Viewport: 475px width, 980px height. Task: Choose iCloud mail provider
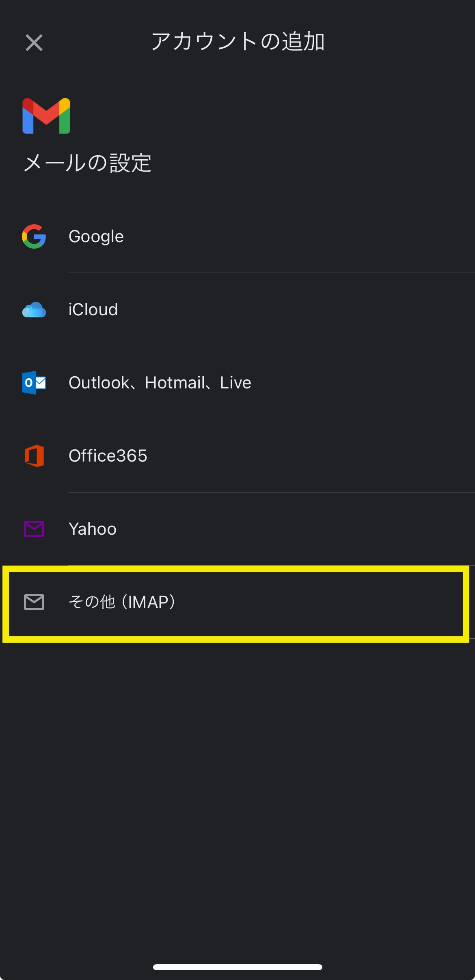[x=237, y=310]
